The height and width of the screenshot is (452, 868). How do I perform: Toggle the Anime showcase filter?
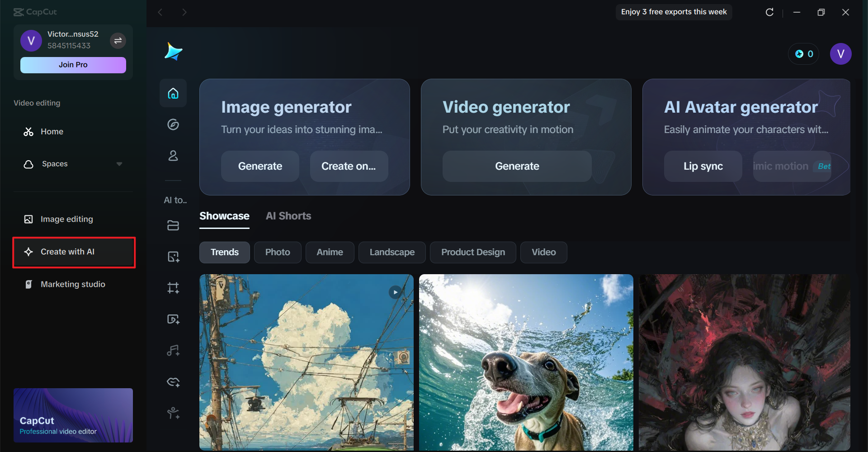coord(330,252)
